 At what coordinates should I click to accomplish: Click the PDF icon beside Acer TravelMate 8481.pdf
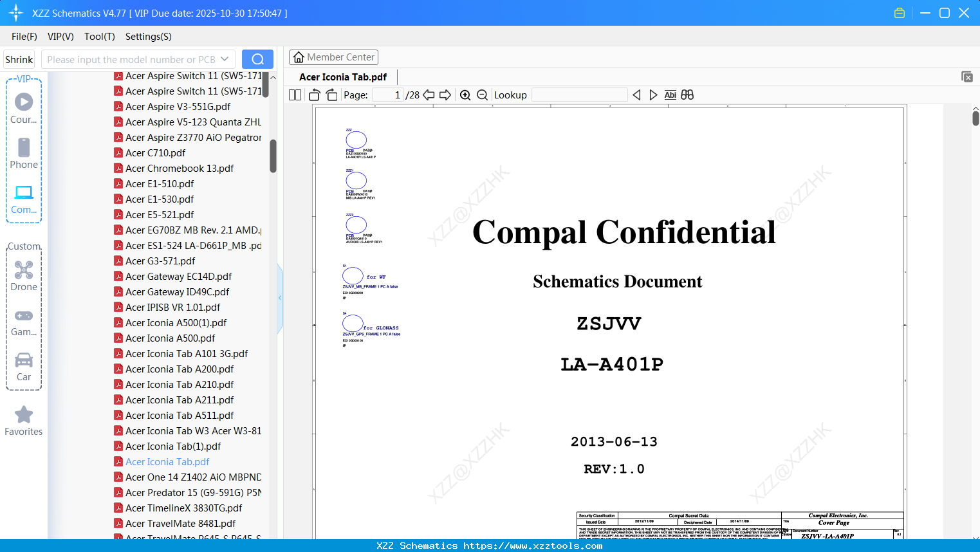point(118,524)
